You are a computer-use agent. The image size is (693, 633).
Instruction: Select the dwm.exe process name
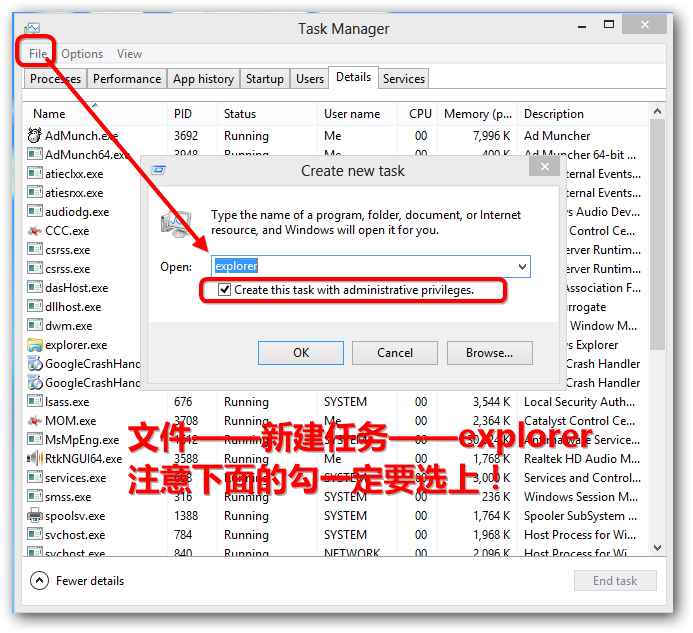tap(69, 326)
